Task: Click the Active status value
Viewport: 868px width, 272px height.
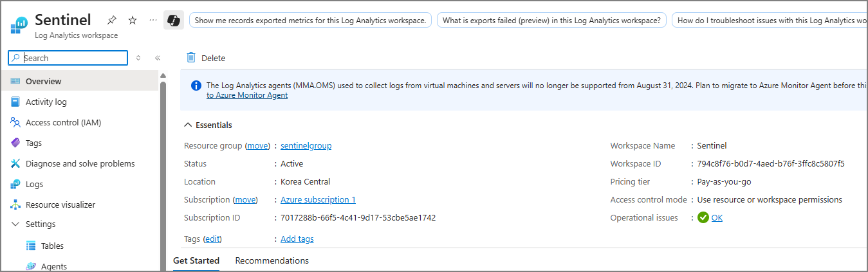Action: pos(291,163)
